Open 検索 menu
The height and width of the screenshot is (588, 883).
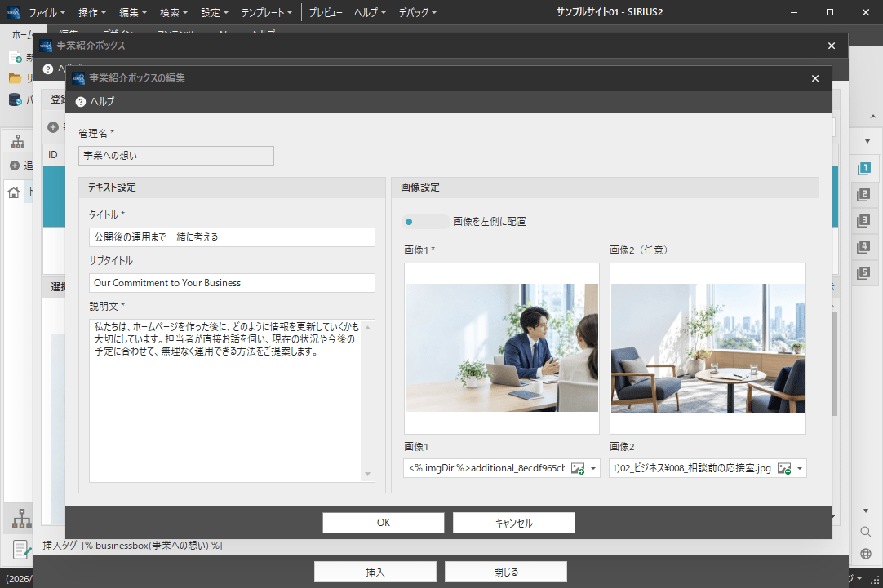174,12
